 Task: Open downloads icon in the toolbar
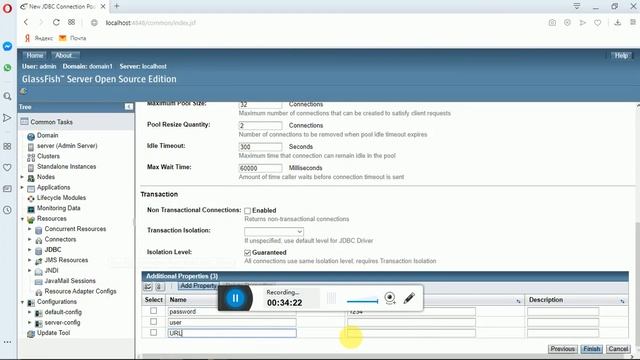(618, 22)
